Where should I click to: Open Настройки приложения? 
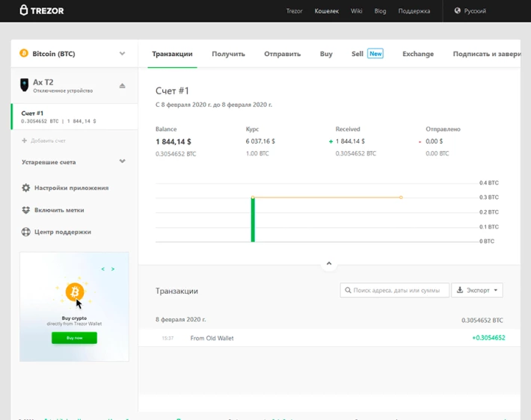click(x=65, y=188)
